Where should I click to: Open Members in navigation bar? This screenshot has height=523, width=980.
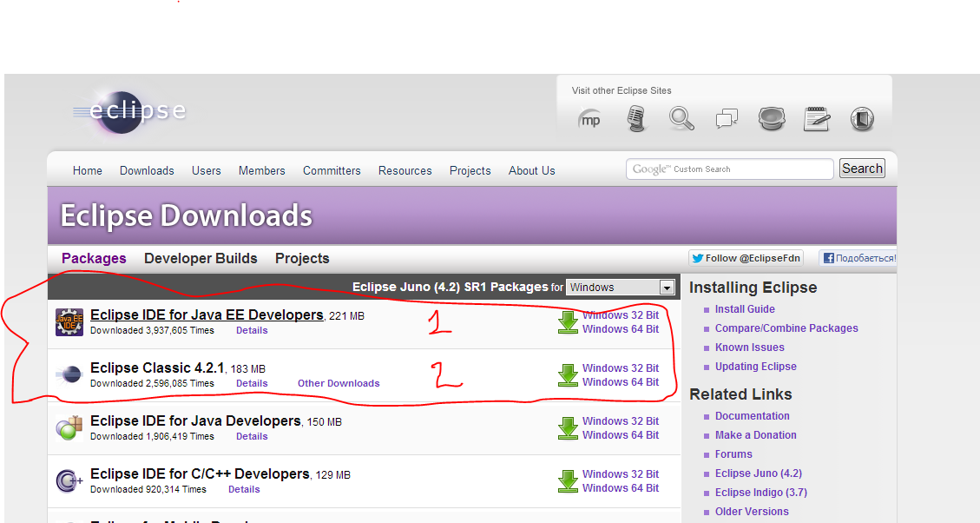[x=262, y=171]
